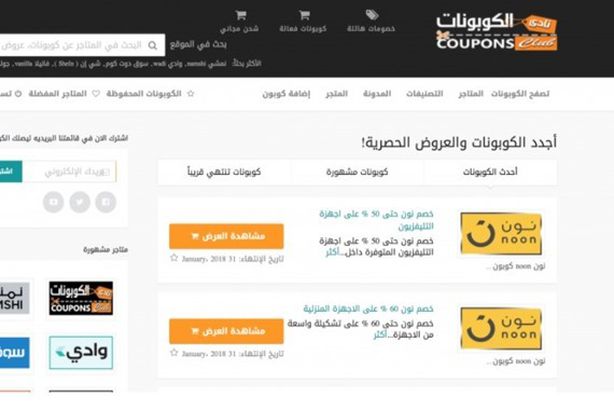Click noon logo of home appliances coupon
This screenshot has height=410, width=614.
(x=501, y=329)
